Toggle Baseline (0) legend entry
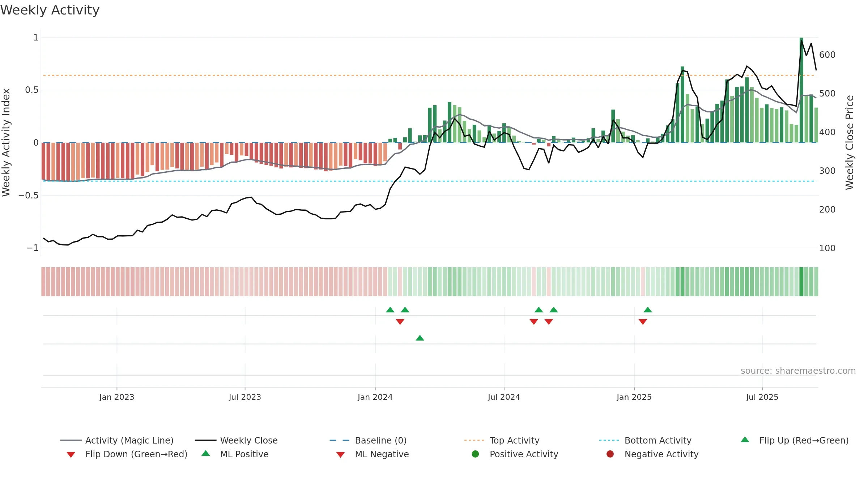Screen dimensions: 868x488 click(x=368, y=440)
